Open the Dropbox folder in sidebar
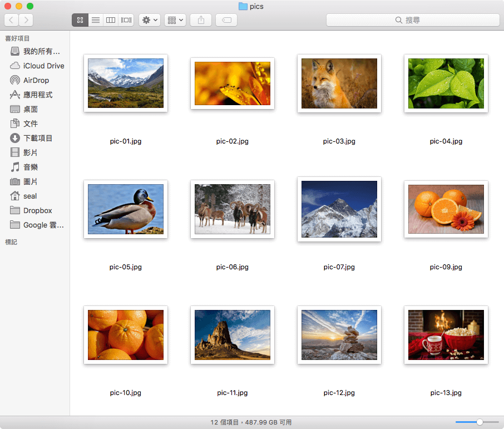This screenshot has width=504, height=429. [x=37, y=210]
